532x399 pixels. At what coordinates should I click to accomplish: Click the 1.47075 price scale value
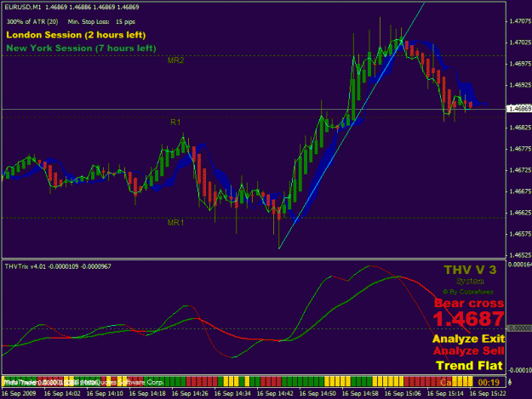pyautogui.click(x=520, y=21)
